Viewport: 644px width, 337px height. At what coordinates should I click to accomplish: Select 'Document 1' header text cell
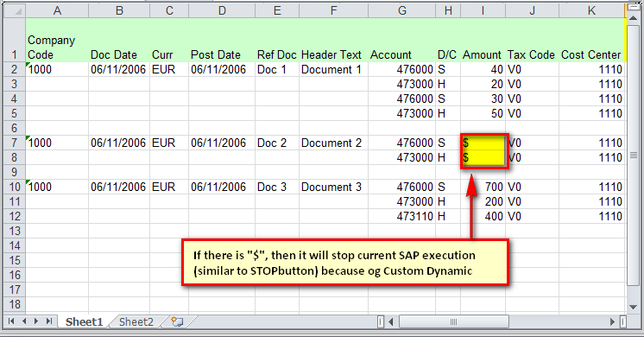click(x=333, y=69)
